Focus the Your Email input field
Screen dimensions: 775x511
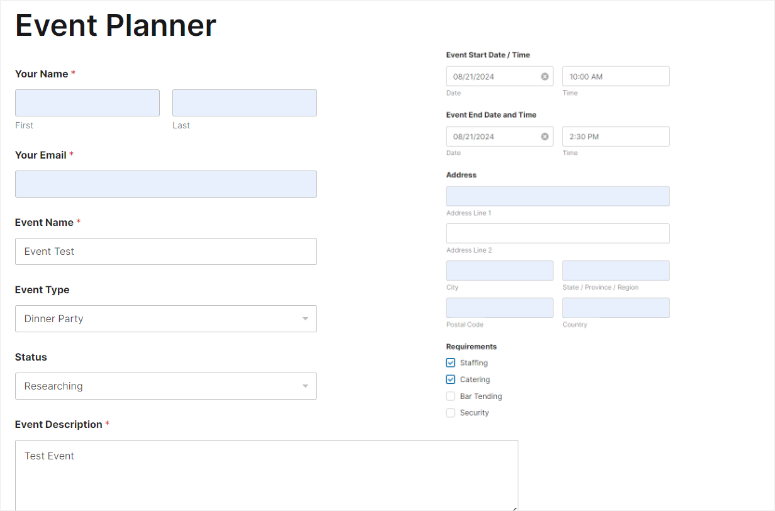(x=166, y=184)
